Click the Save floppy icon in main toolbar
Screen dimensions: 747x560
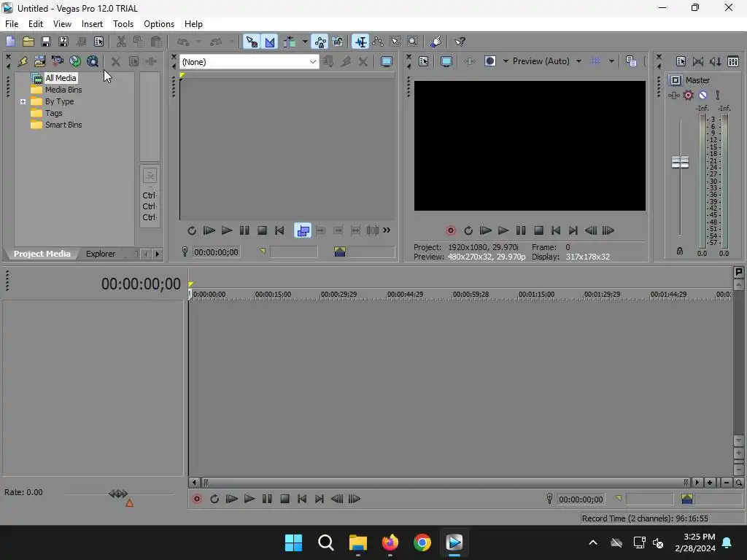pyautogui.click(x=46, y=42)
